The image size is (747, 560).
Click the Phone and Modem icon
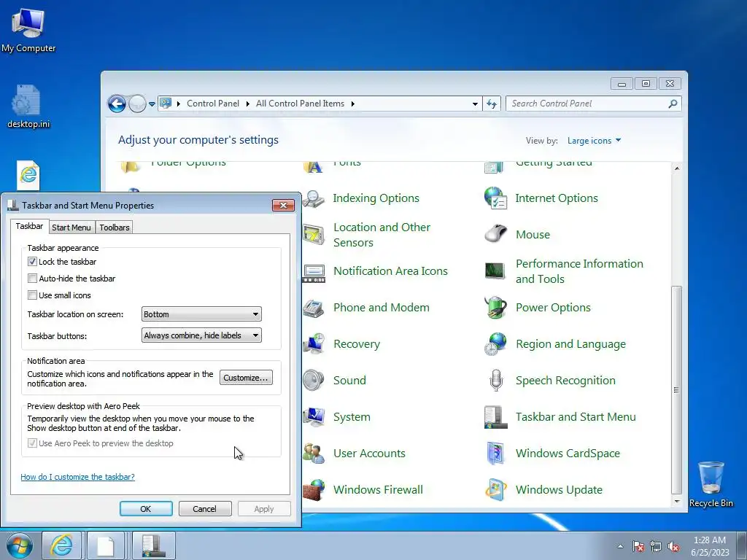314,308
